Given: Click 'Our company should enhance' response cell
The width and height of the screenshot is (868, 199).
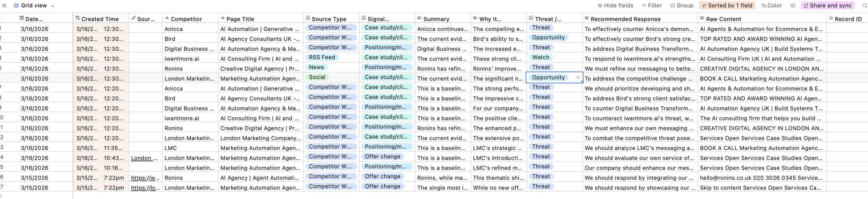Looking at the screenshot, I should pos(640,168).
